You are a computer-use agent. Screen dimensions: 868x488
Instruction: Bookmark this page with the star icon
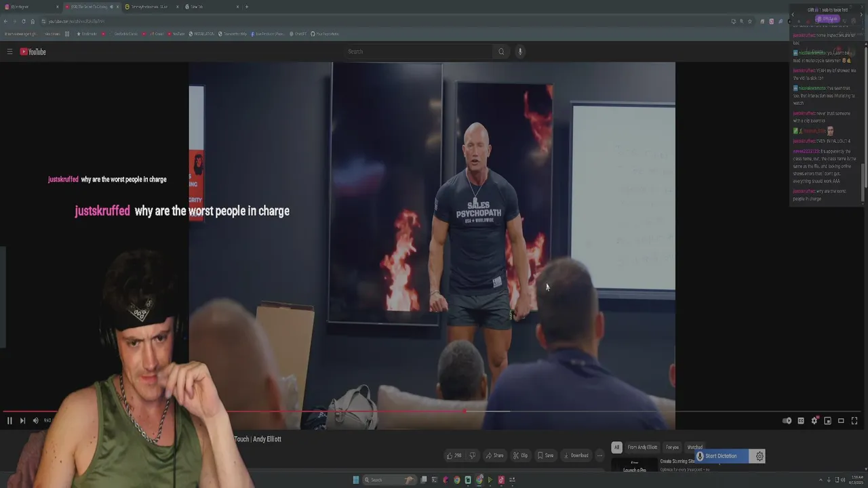point(750,21)
